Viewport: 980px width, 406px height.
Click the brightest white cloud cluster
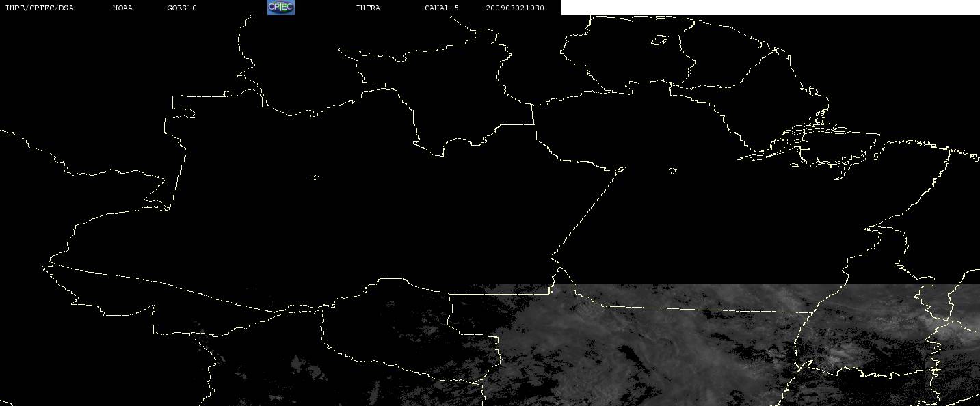831,355
